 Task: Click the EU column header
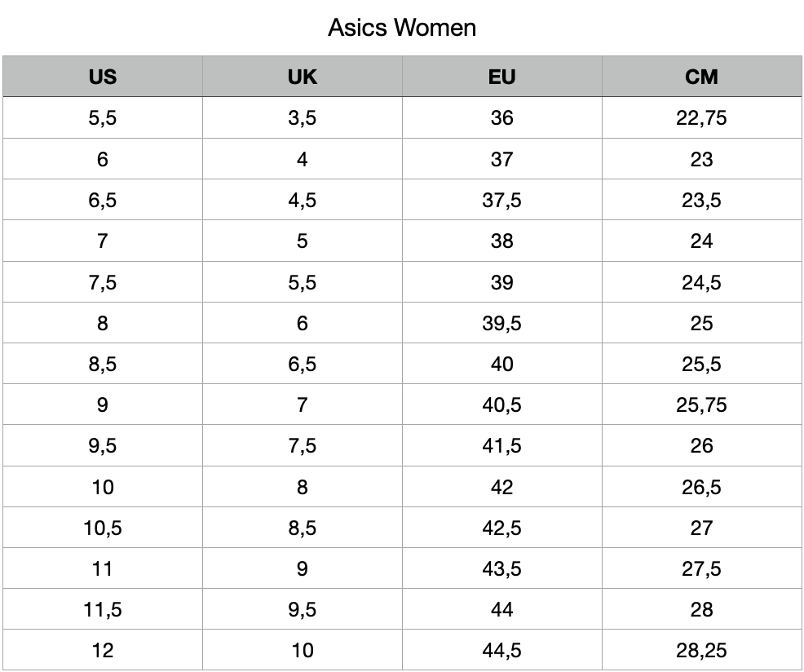click(x=501, y=77)
